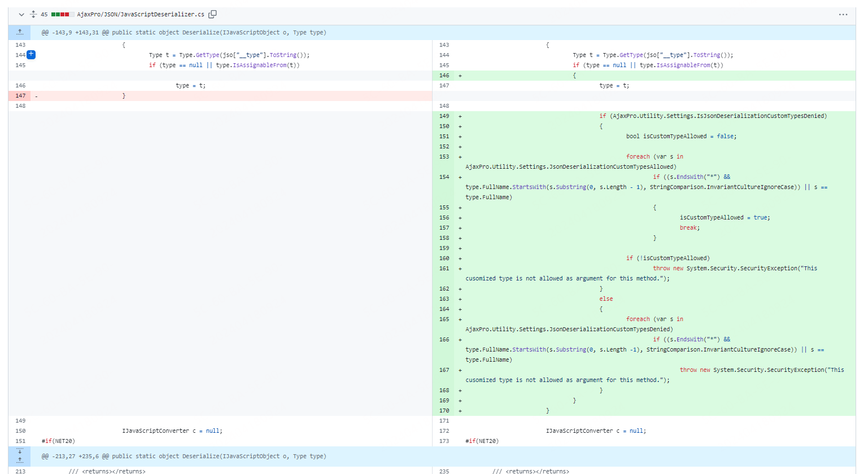
Task: Open the three-dot file options menu
Action: [x=843, y=15]
